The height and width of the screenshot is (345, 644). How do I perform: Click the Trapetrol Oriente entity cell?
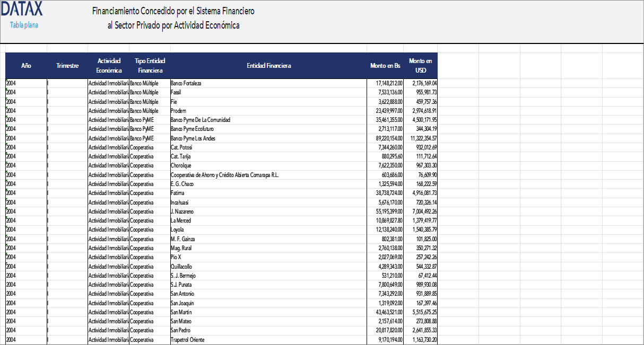coord(187,340)
